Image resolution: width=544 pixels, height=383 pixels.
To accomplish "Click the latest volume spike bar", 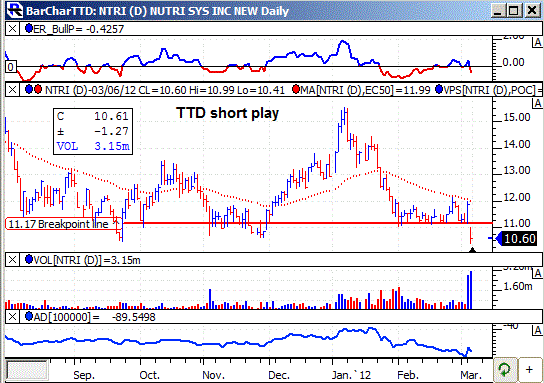I will (x=470, y=290).
